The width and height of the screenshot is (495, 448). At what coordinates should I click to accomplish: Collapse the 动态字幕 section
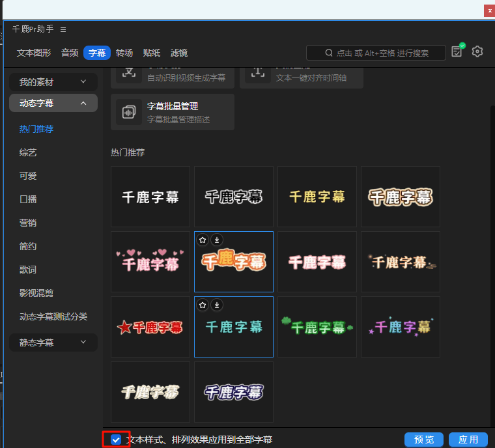[x=53, y=103]
